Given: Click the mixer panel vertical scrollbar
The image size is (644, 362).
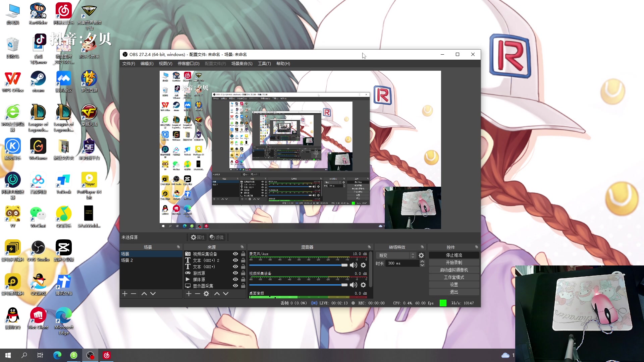Looking at the screenshot, I should coord(371,269).
